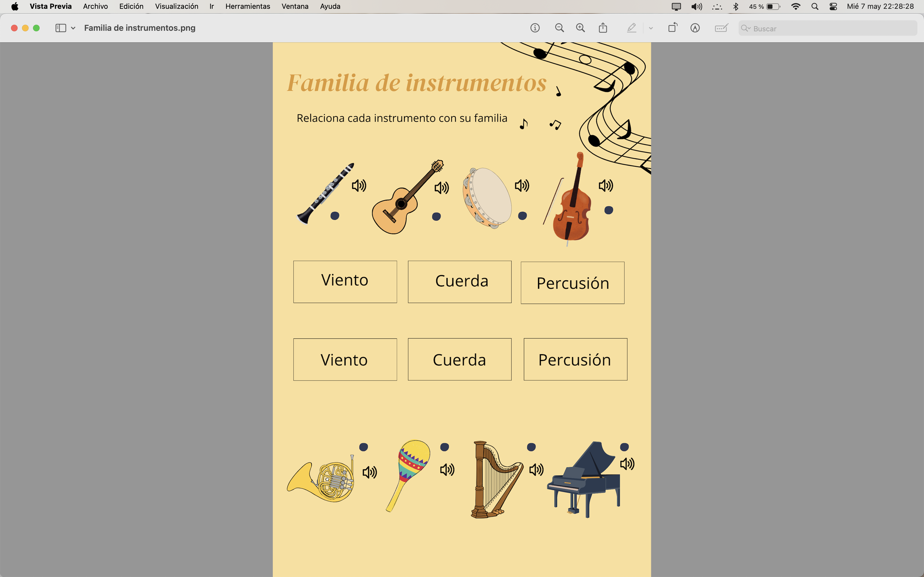Zoom in with the magnifier plus icon
Viewport: 924px width, 577px height.
coord(580,28)
